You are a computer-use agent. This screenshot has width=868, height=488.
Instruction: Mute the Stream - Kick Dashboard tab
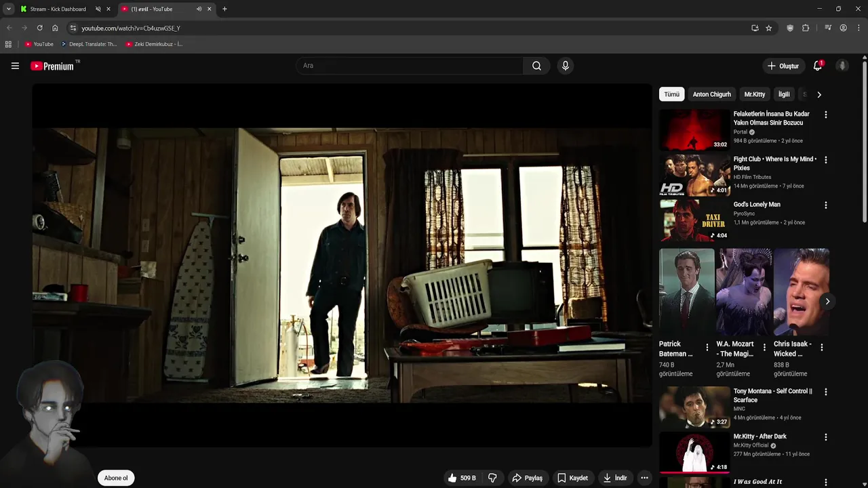pos(98,9)
